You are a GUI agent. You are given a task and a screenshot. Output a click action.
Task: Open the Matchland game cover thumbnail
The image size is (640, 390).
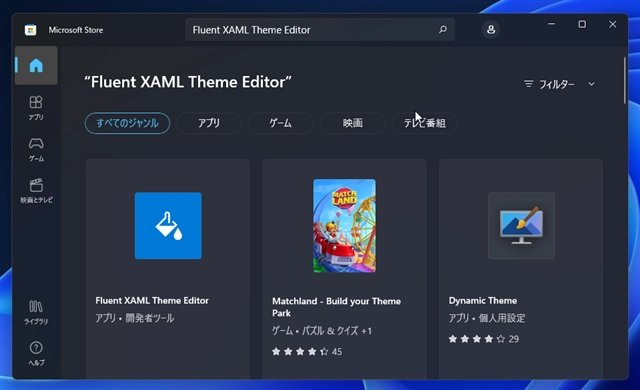tap(344, 226)
